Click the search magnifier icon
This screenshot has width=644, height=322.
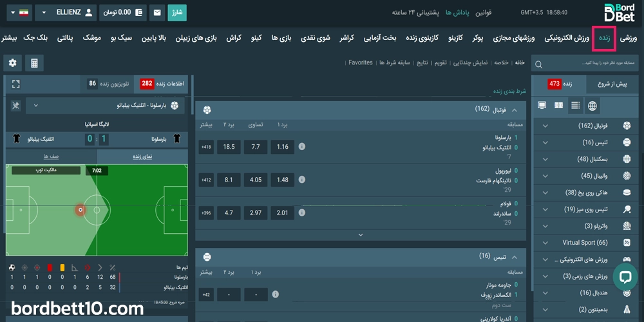tap(539, 64)
